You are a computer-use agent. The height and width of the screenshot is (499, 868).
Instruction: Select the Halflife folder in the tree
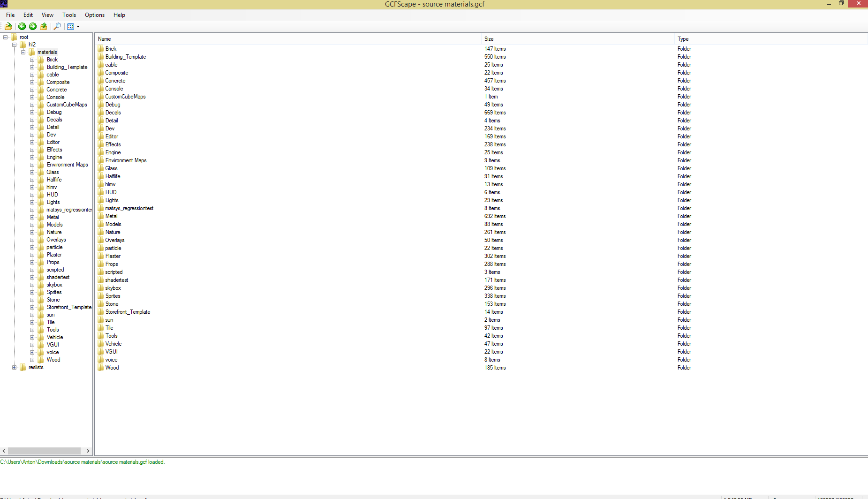click(x=54, y=180)
